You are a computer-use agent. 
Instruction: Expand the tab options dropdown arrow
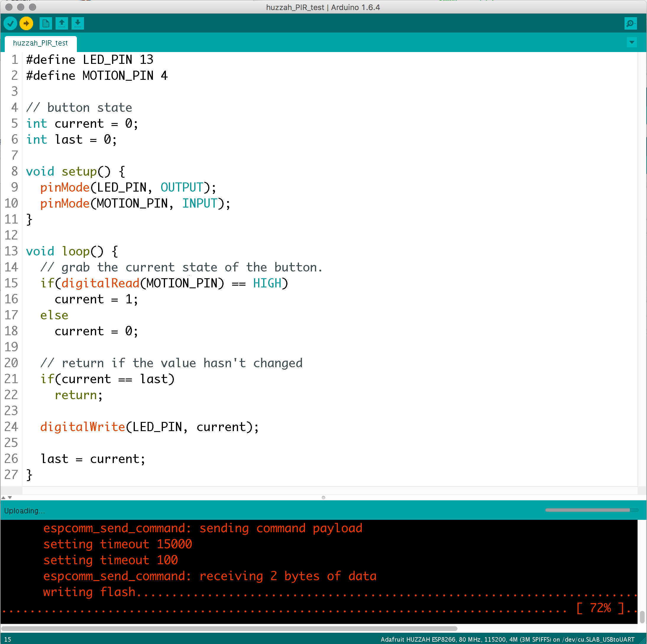coord(632,43)
